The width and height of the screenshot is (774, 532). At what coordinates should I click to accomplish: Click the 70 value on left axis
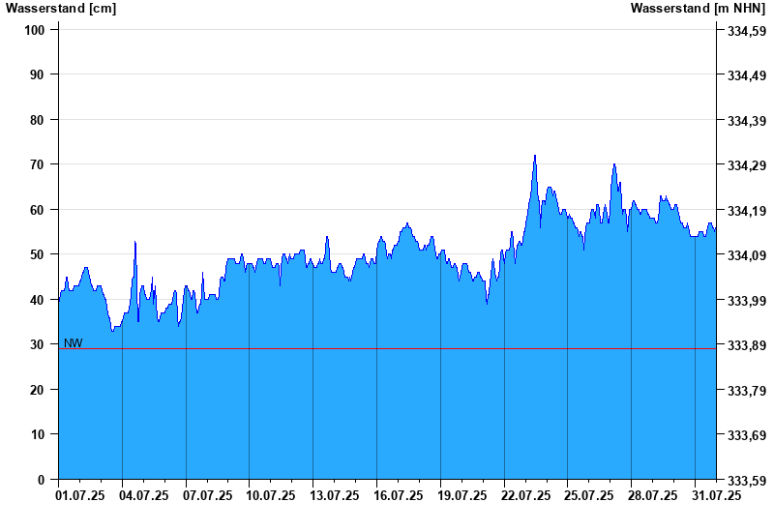[38, 164]
